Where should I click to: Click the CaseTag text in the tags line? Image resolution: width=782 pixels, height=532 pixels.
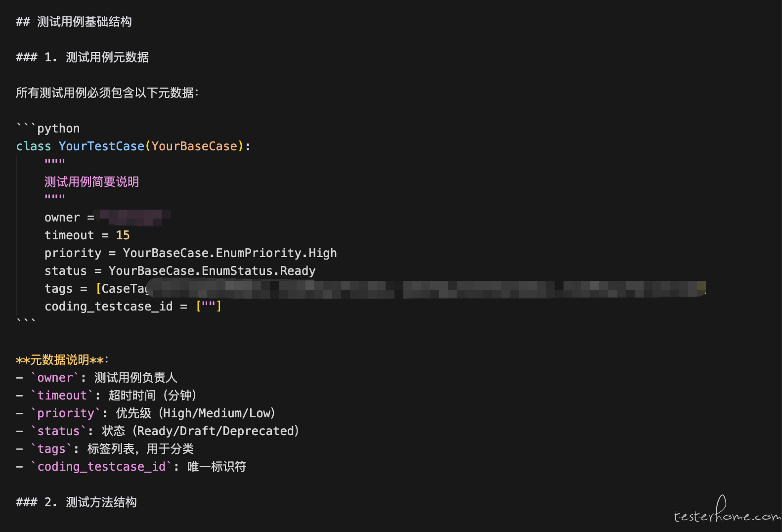point(124,289)
